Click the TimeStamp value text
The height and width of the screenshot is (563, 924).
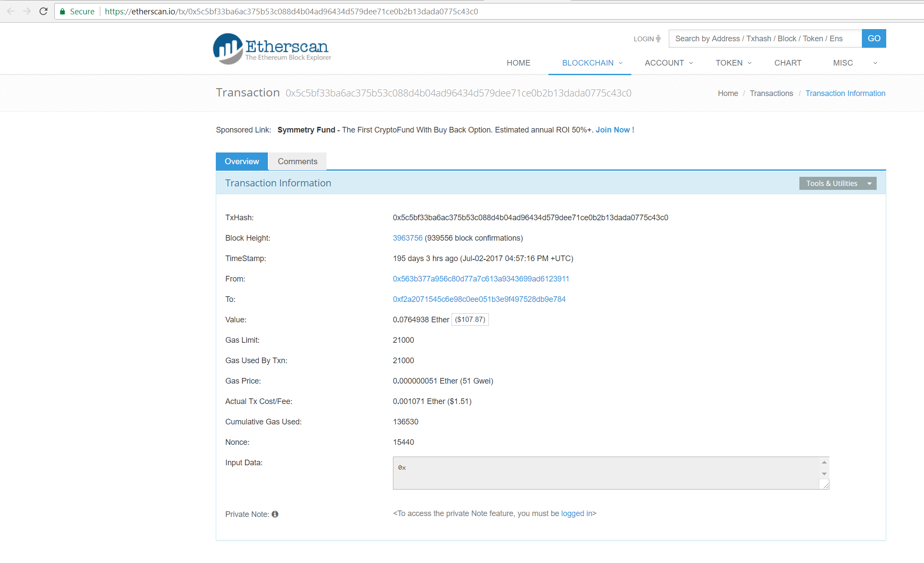coord(483,258)
